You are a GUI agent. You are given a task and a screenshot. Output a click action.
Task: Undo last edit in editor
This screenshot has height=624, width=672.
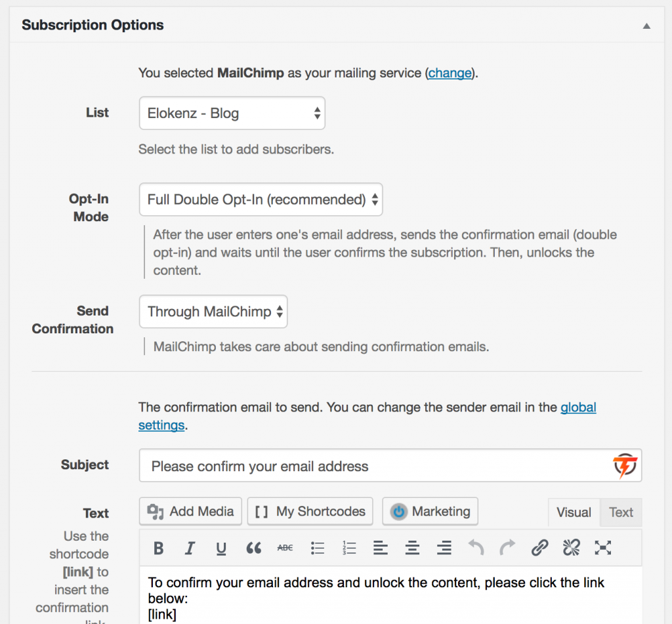(x=476, y=548)
